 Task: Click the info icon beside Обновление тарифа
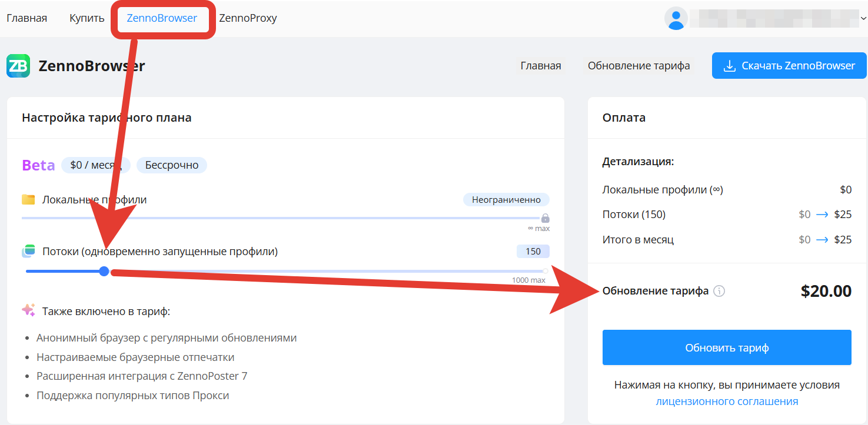click(719, 291)
